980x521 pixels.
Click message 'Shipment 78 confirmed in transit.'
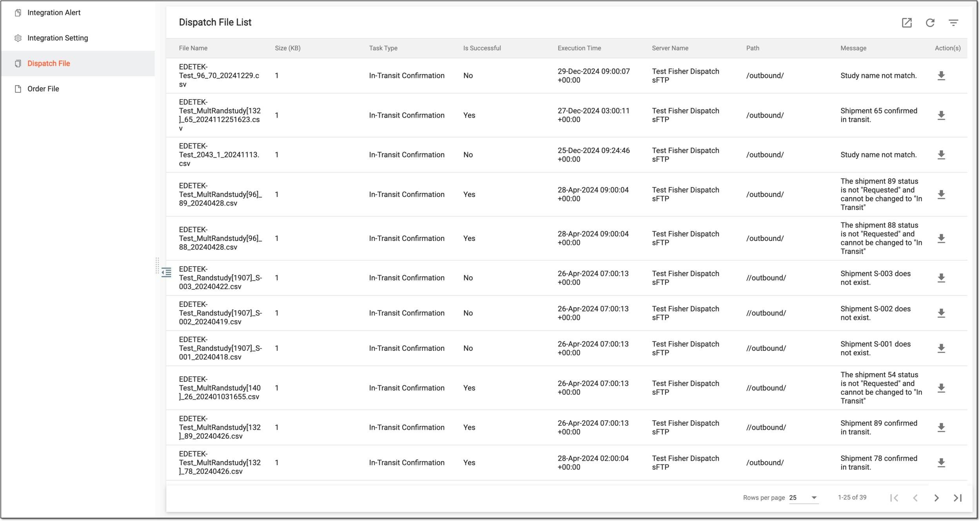coord(879,463)
